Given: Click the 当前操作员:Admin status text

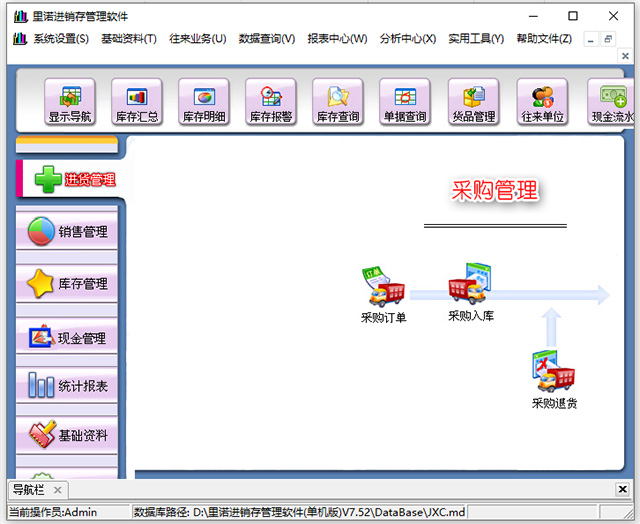Looking at the screenshot, I should [53, 512].
